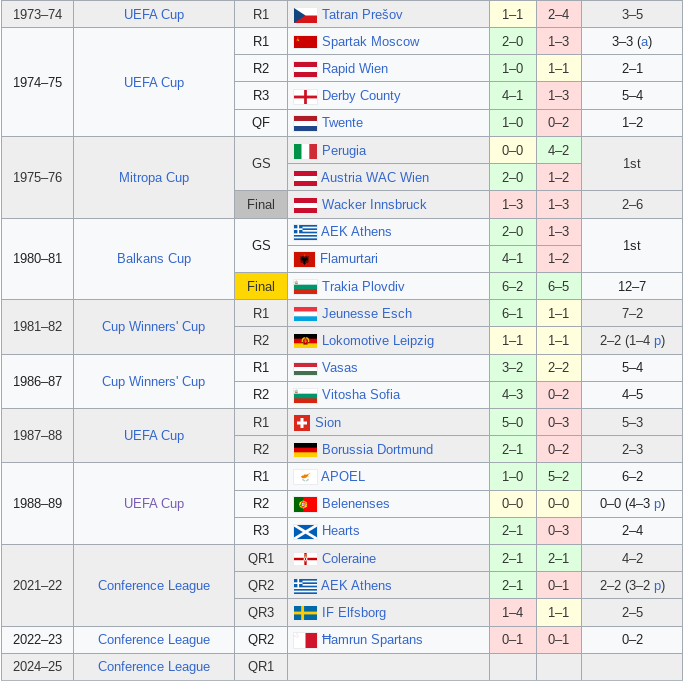
Task: Click the Bulgarian flag beside Vitosha Sofia
Action: (x=305, y=395)
